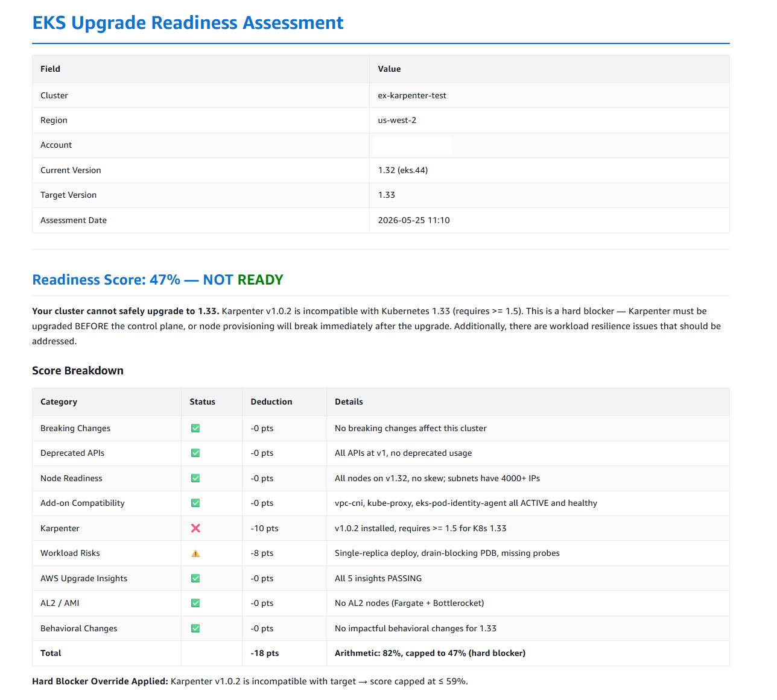
Task: Select the date value '2026-05-25 11:10'
Action: pyautogui.click(x=414, y=220)
